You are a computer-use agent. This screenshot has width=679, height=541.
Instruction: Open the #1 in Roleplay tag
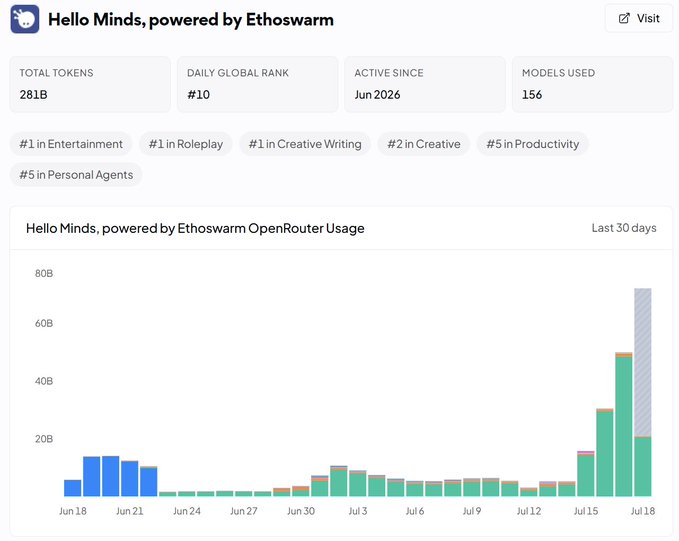tap(186, 144)
